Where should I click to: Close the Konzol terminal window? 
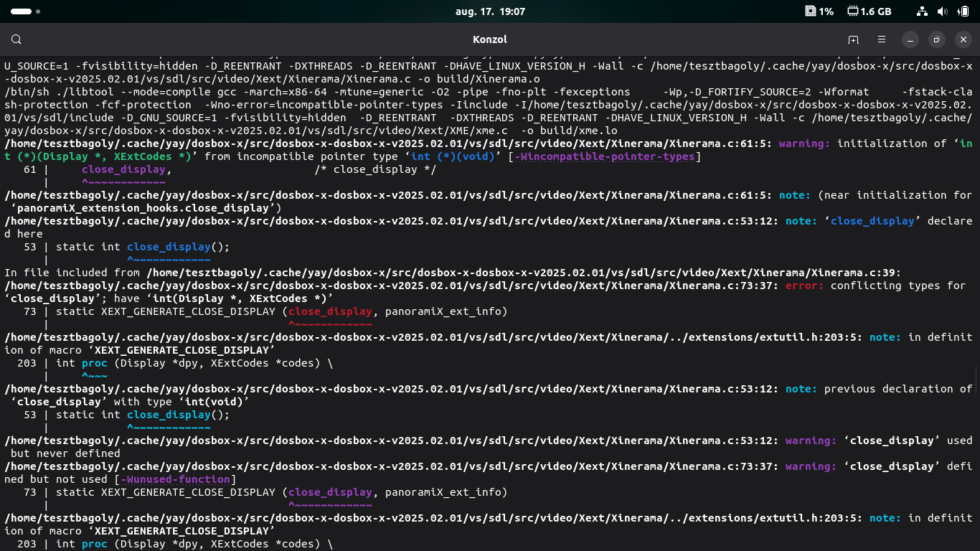click(964, 39)
